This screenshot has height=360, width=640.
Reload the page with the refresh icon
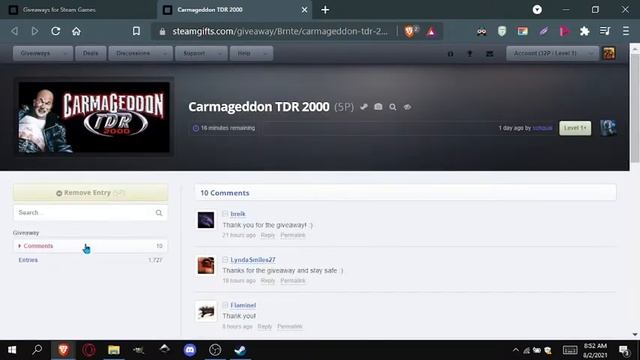pos(56,31)
